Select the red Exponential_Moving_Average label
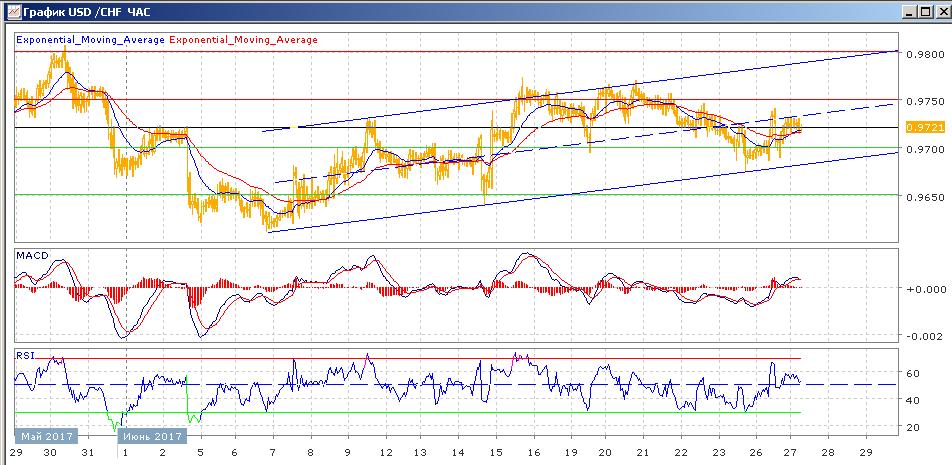This screenshot has width=952, height=465. pos(243,40)
